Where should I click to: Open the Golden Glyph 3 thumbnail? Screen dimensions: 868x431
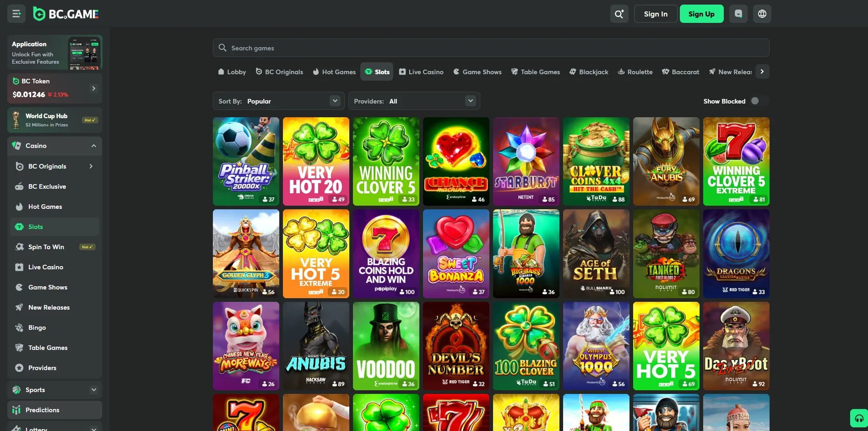coord(246,254)
